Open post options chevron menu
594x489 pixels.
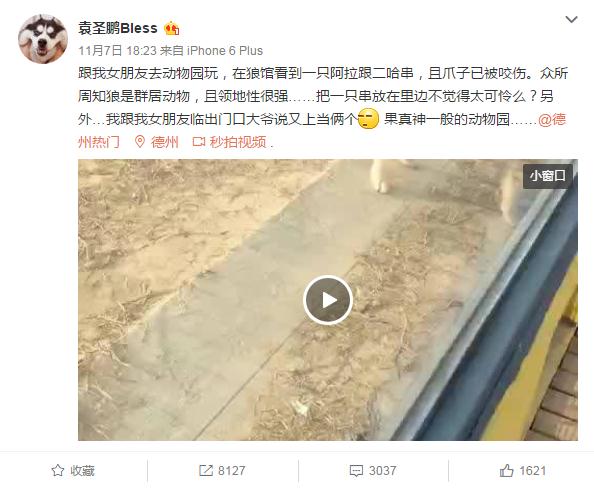point(571,19)
